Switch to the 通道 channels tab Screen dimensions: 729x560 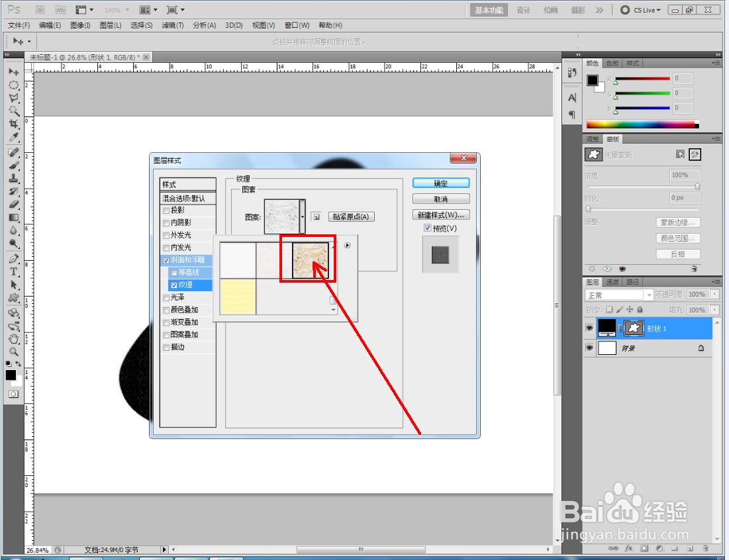point(612,282)
